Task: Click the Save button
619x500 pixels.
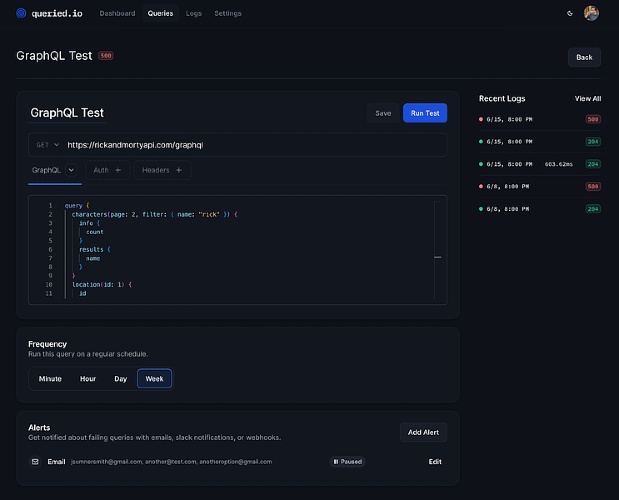Action: pos(383,113)
